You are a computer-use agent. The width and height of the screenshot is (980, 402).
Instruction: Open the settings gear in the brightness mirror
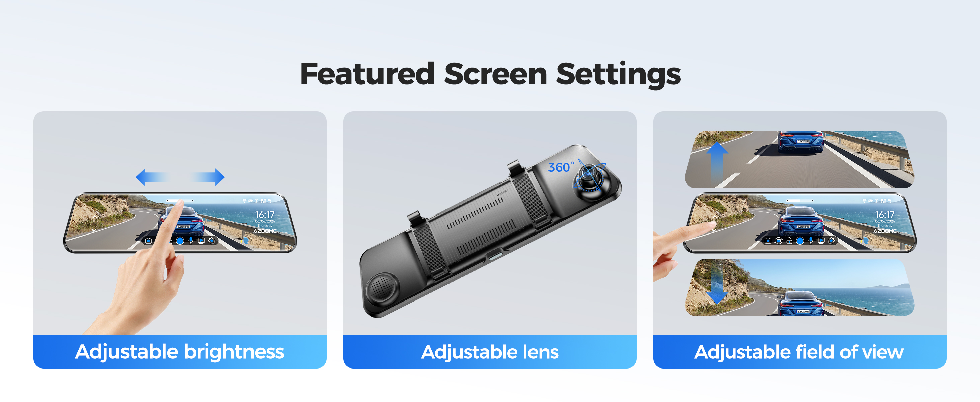click(212, 241)
